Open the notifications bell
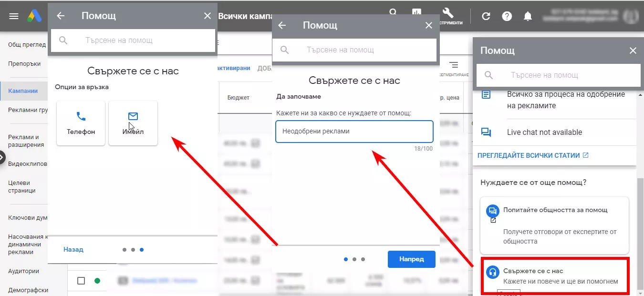The height and width of the screenshot is (296, 644). click(x=528, y=16)
